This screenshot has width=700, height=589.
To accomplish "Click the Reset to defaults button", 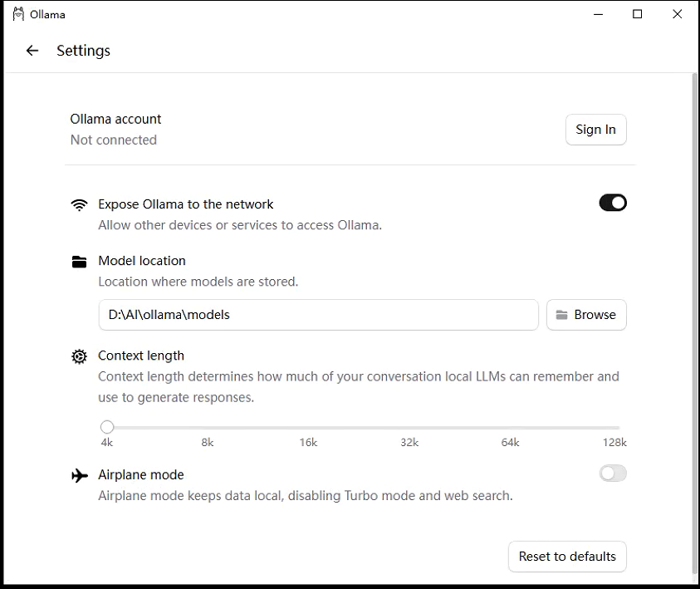I will click(567, 557).
